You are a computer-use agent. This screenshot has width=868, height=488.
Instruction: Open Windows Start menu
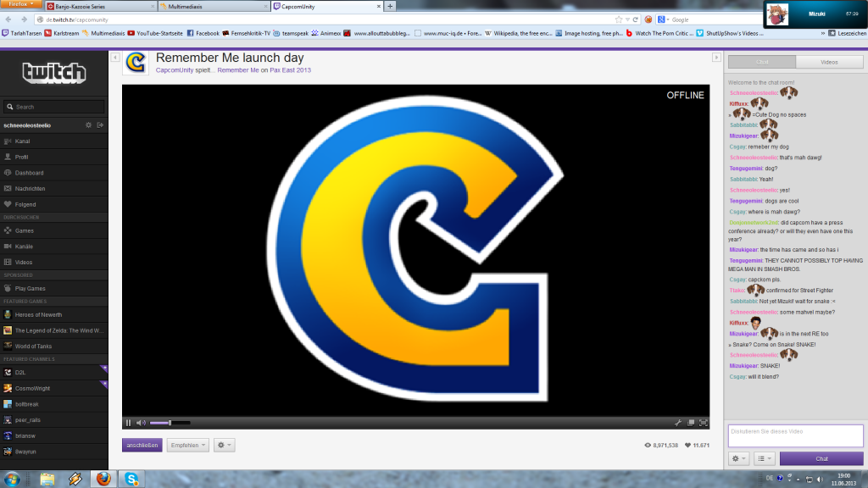[12, 479]
